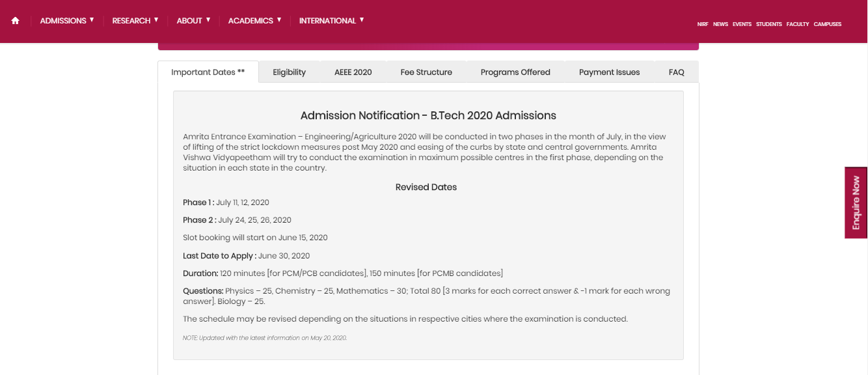The height and width of the screenshot is (375, 868).
Task: Open the AEEE 2020 tab
Action: click(353, 72)
